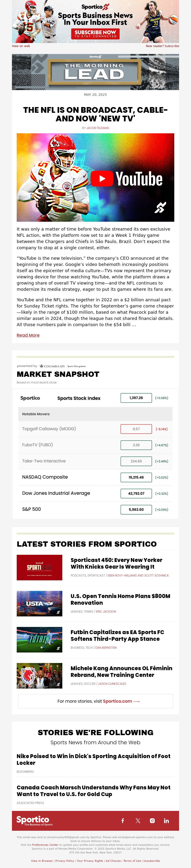The width and height of the screenshot is (191, 868).
Task: Open Sportico's Instagram icon
Action: coord(152,820)
